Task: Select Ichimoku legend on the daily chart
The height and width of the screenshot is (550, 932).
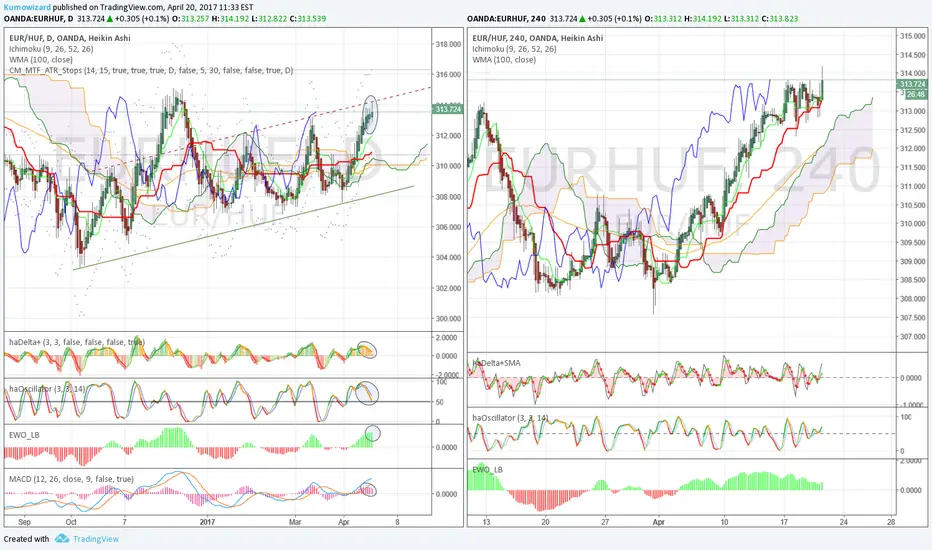Action: coord(51,49)
